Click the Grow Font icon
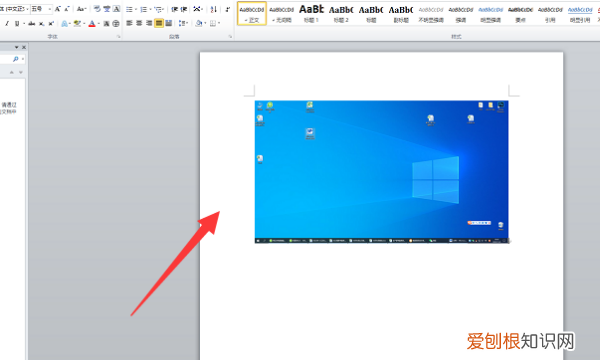Viewport: 600px width, 360px height. (x=58, y=9)
